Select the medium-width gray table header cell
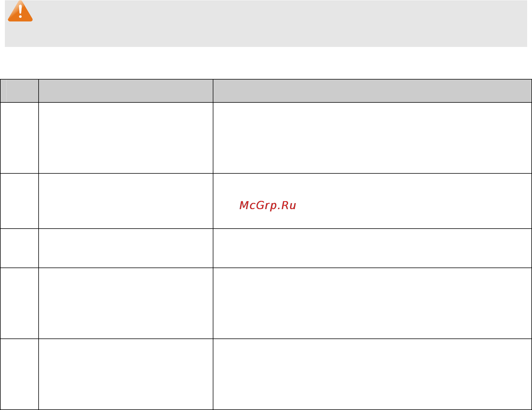Screen dimensions: 532x410 pyautogui.click(x=126, y=91)
